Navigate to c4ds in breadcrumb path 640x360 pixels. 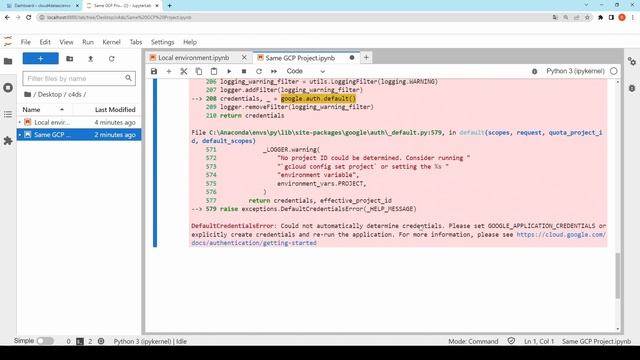(x=75, y=94)
